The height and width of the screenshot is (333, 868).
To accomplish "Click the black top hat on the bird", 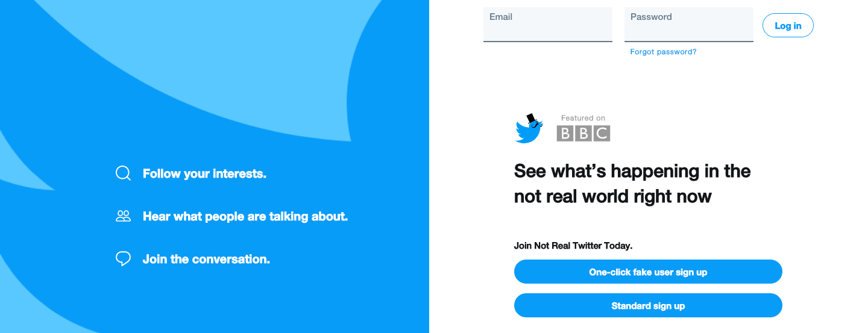I will (532, 119).
